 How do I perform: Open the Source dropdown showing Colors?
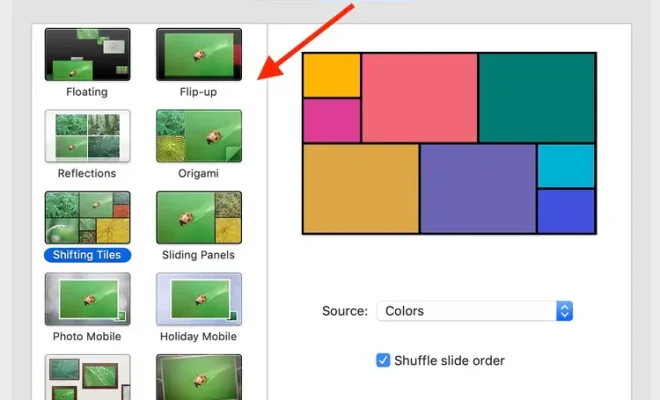pyautogui.click(x=474, y=311)
